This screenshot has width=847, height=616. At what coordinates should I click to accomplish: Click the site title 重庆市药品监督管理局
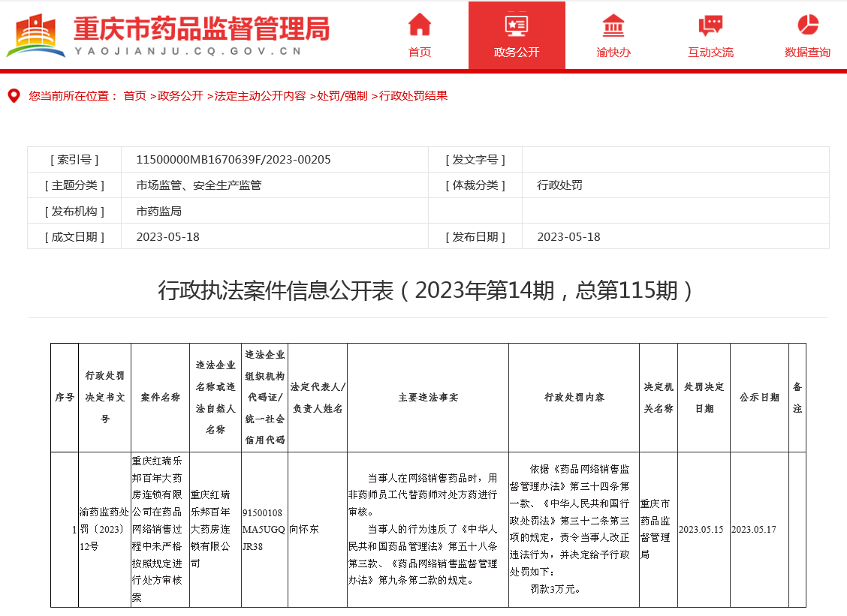[x=201, y=29]
